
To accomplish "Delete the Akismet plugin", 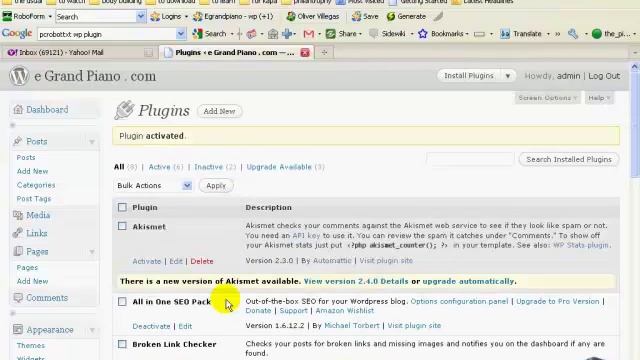I will (x=202, y=261).
